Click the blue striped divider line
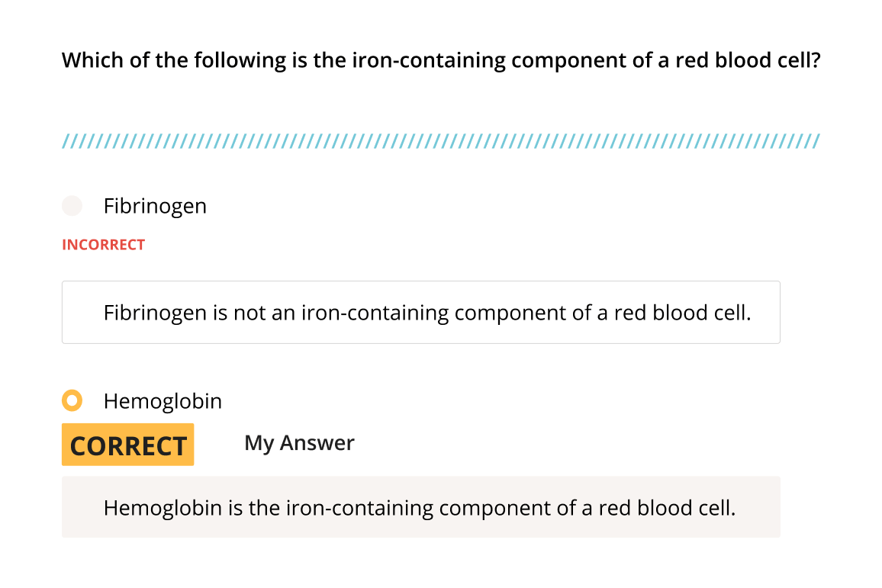Viewport: 882px width, 588px height. (x=441, y=141)
